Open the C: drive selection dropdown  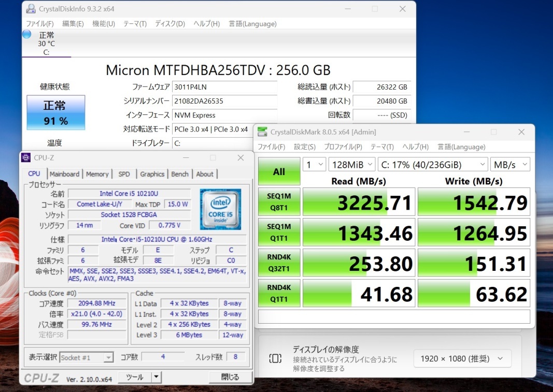(x=433, y=165)
